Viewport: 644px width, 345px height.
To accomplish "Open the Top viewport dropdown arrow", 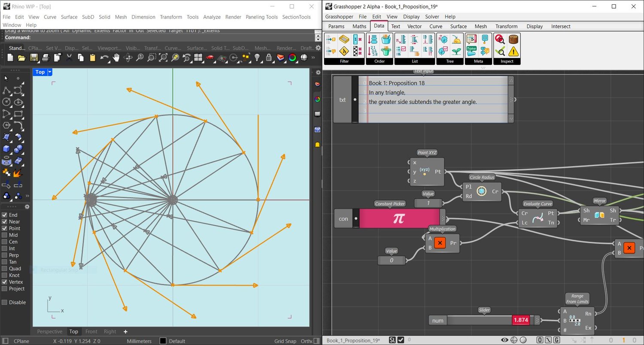I will coord(50,72).
